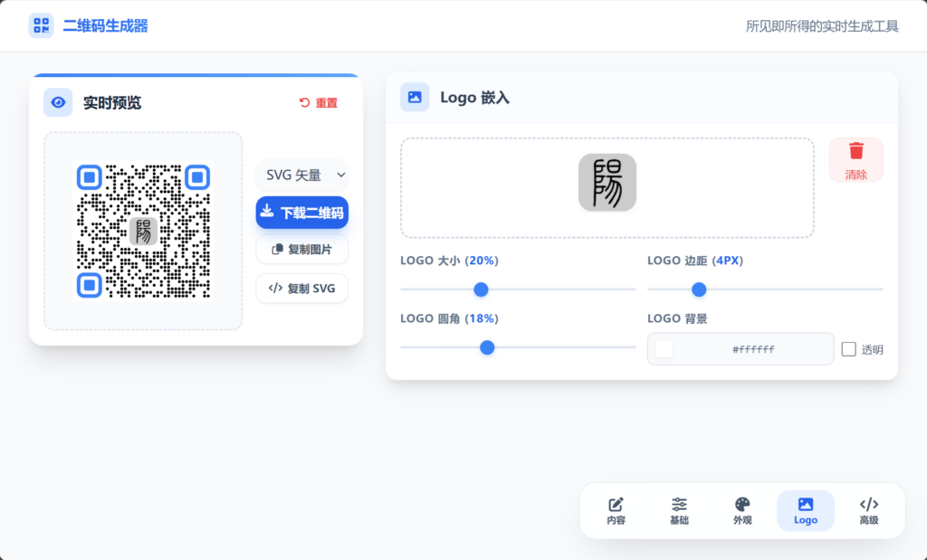
Task: Click the uploaded logo image in dropzone
Action: (607, 183)
